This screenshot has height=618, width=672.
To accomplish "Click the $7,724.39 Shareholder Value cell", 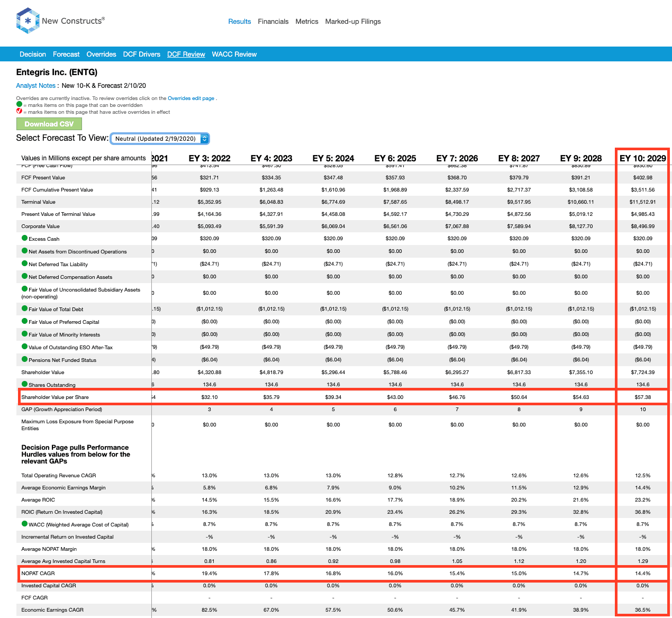I will [x=643, y=372].
